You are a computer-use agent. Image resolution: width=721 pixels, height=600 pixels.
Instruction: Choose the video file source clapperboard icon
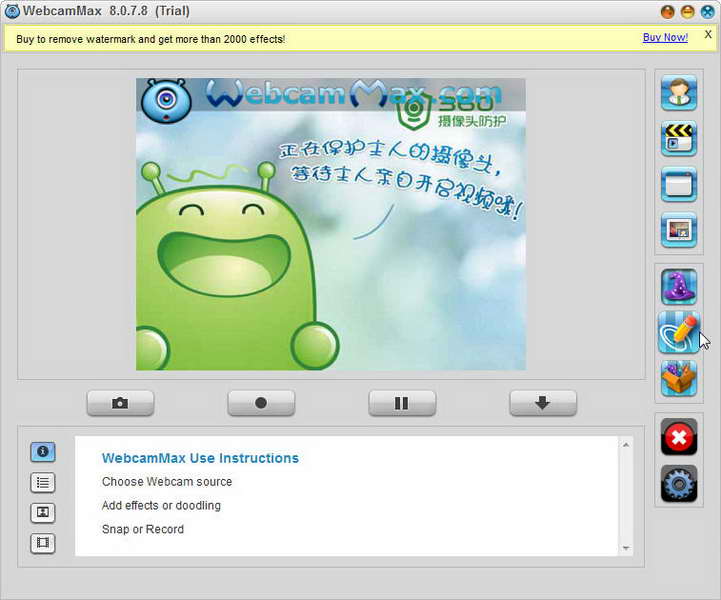coord(679,138)
